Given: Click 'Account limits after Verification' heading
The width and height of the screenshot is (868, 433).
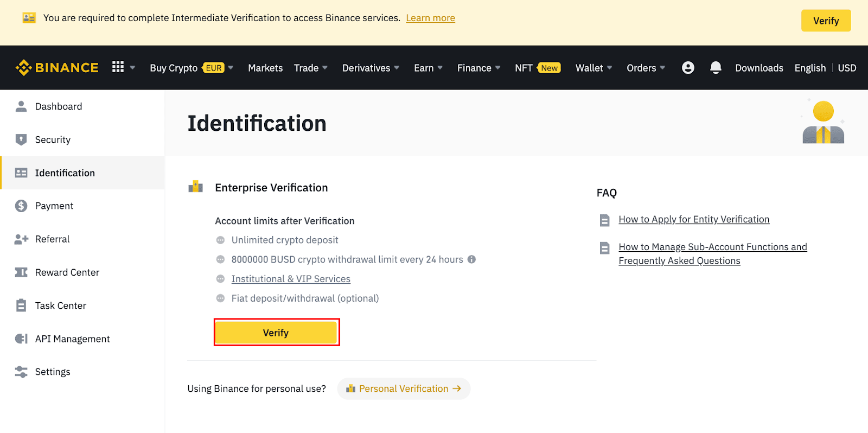Looking at the screenshot, I should (285, 221).
